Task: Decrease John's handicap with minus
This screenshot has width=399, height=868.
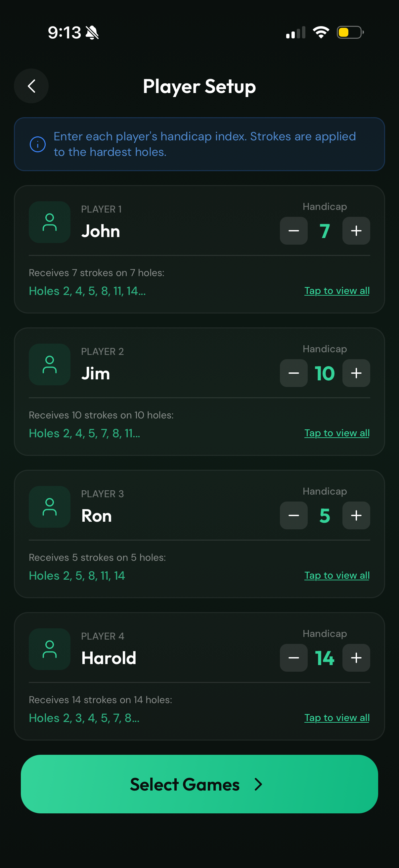Action: point(293,231)
